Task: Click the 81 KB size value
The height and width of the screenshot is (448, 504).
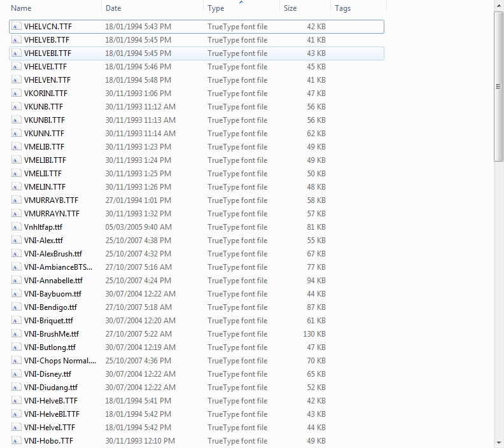Action: click(316, 227)
